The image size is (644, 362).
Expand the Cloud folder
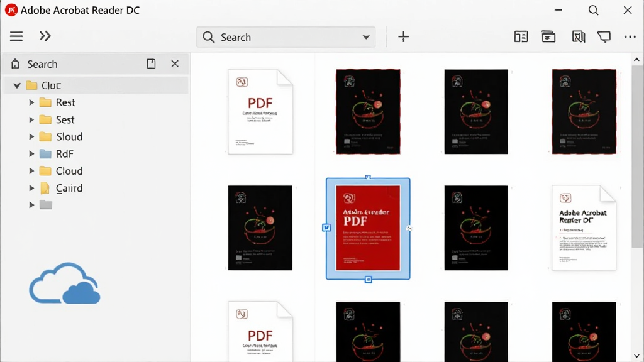tap(31, 171)
